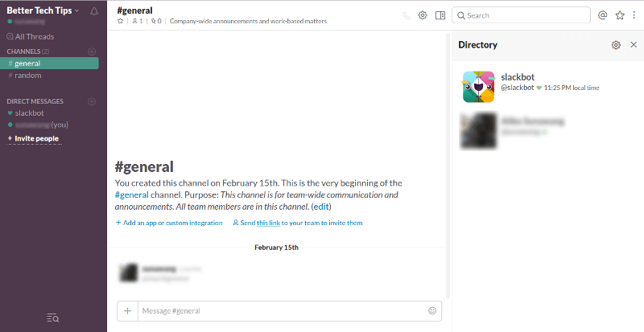The width and height of the screenshot is (644, 332).
Task: Close the Directory panel
Action: click(x=634, y=45)
